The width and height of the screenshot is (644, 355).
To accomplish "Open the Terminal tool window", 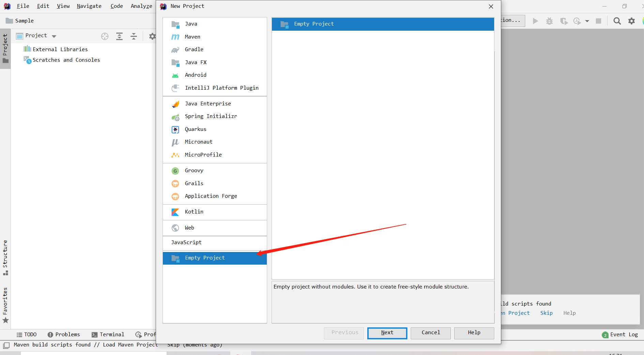I will coord(108,335).
